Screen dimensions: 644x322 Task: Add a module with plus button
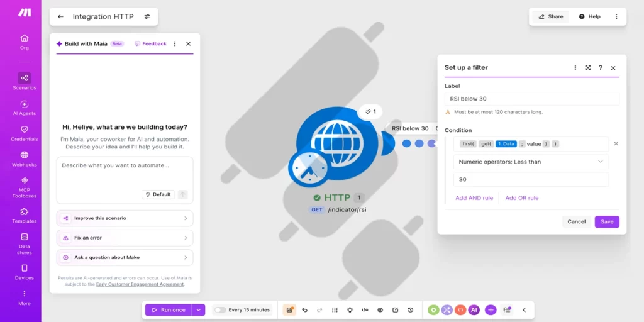click(491, 310)
